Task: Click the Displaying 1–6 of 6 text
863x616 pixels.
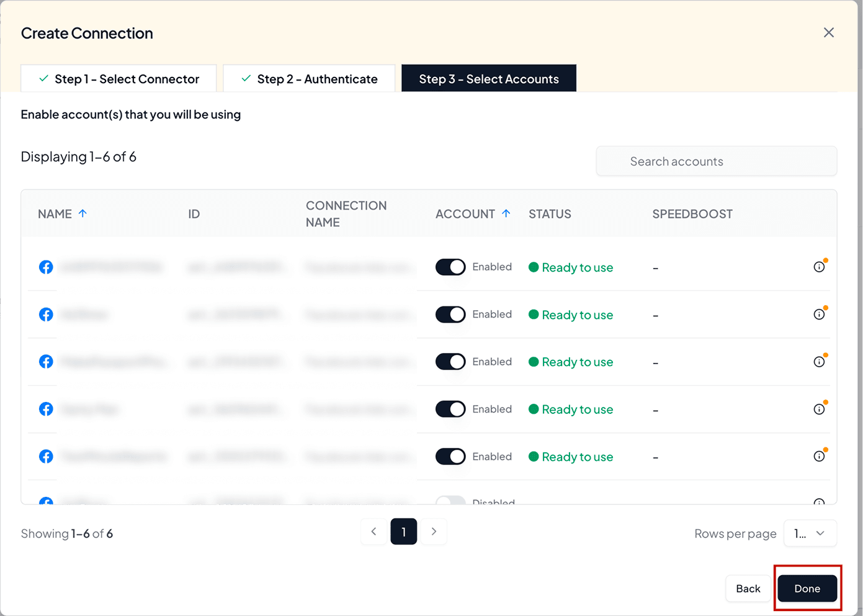Action: click(x=79, y=157)
